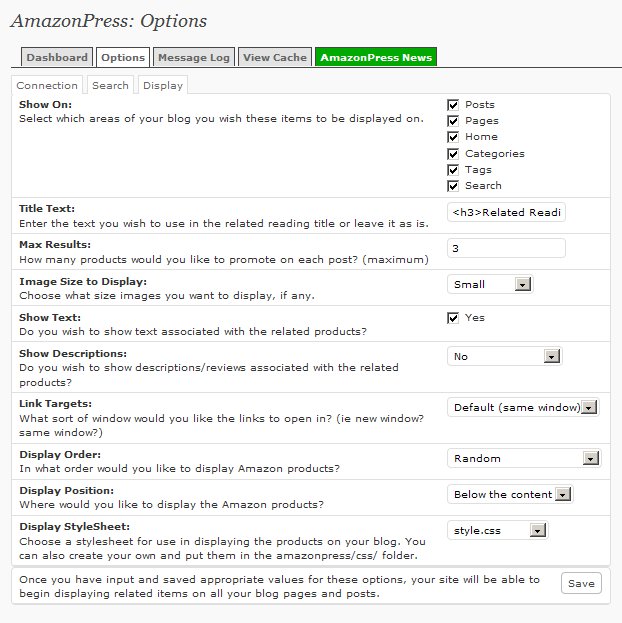Open the Show Descriptions dropdown
This screenshot has width=622, height=623.
point(504,356)
